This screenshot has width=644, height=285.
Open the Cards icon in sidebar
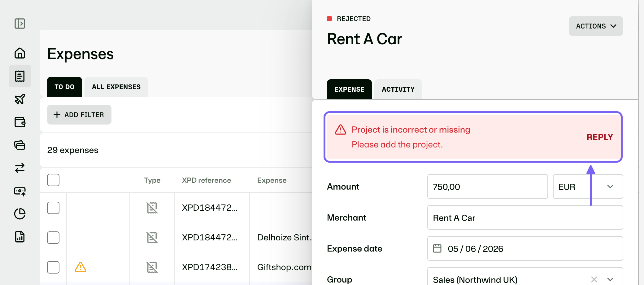[x=20, y=145]
